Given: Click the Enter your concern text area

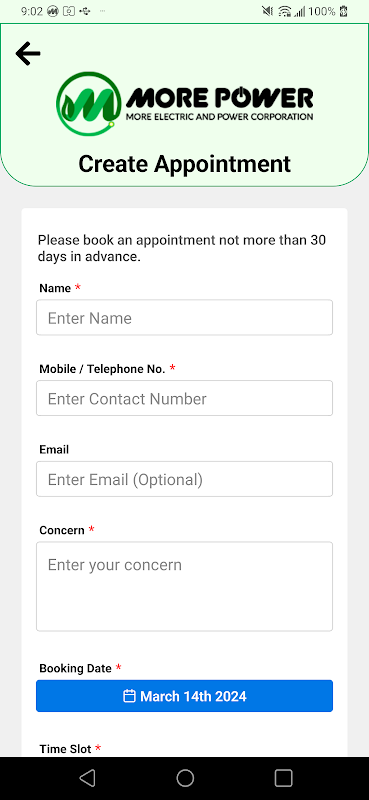Looking at the screenshot, I should click(184, 586).
